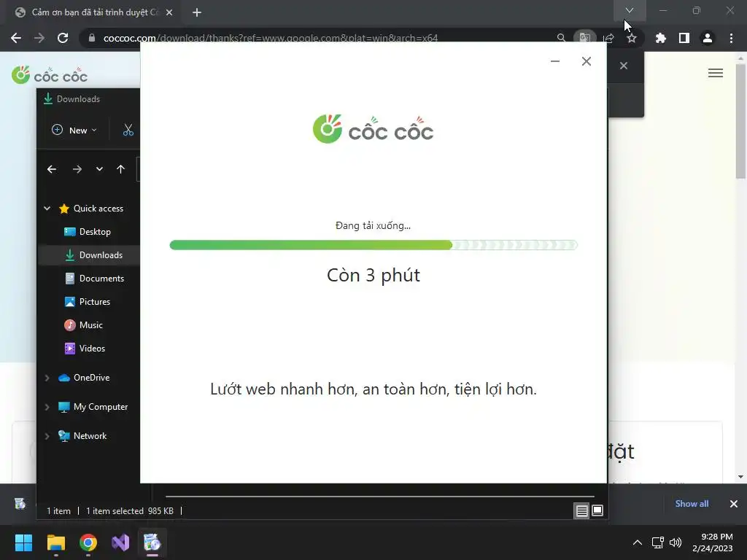
Task: Minimize the Cốc Cốc installer window
Action: tap(555, 61)
